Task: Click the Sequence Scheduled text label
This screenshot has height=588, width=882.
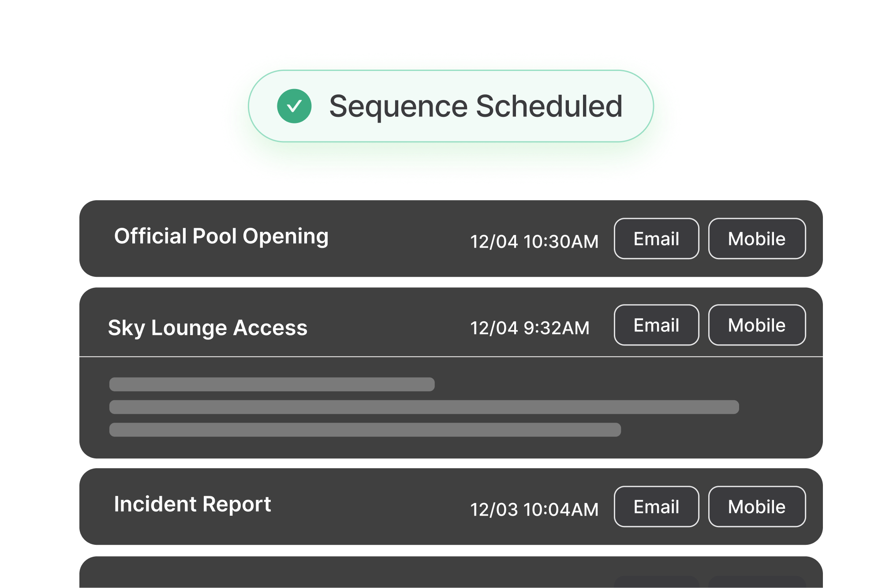Action: 475,107
